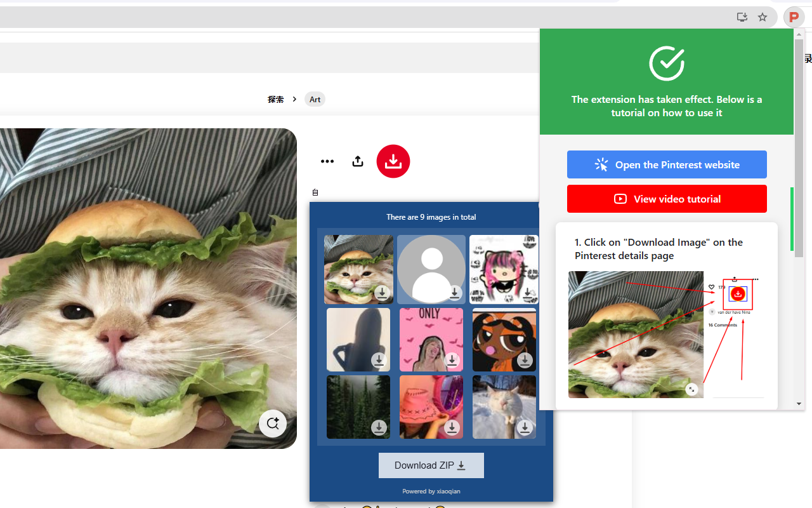Select the cat sandwich thumbnail in the image grid

pos(358,269)
